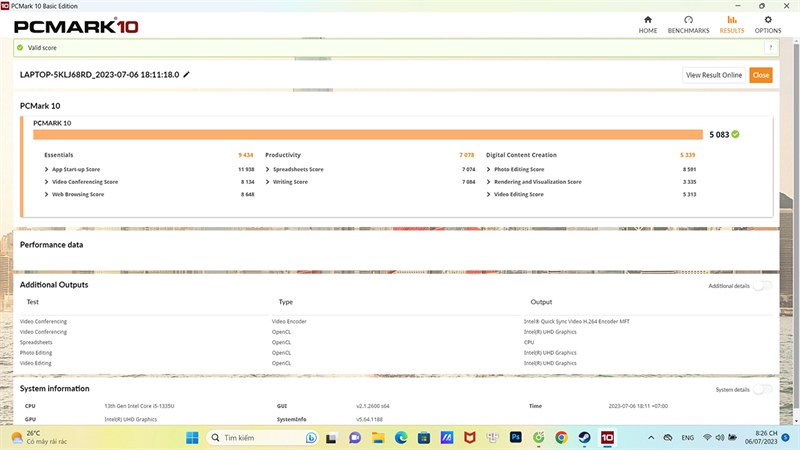Click the pencil icon to rename result

click(x=186, y=74)
